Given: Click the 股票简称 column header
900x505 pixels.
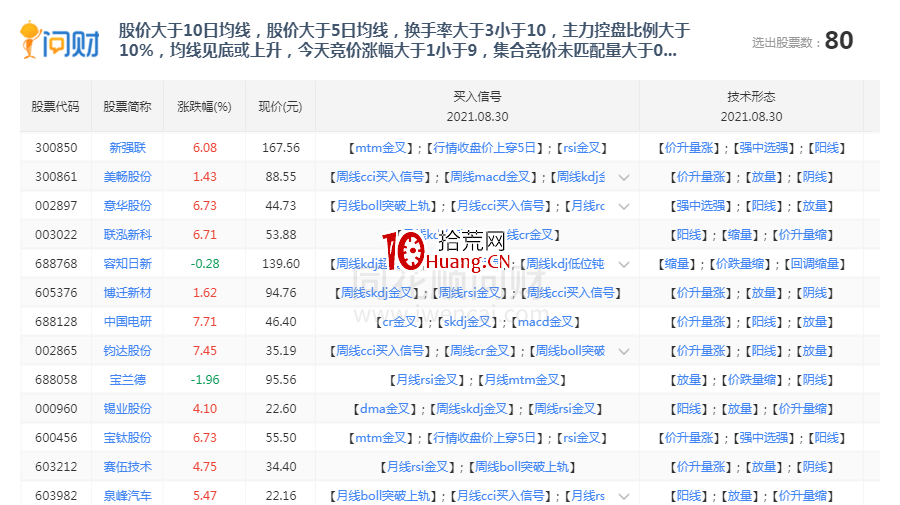Looking at the screenshot, I should click(127, 107).
